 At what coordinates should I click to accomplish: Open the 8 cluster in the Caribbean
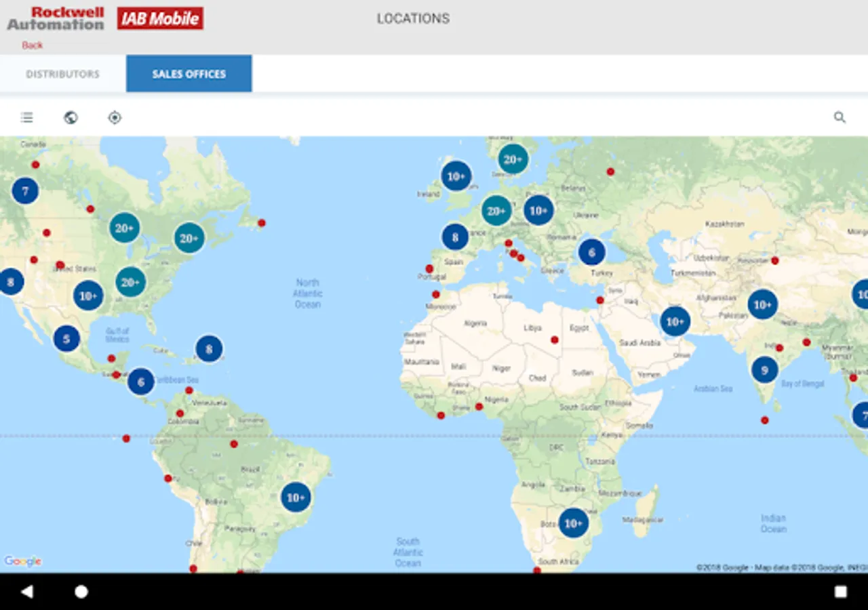point(209,349)
